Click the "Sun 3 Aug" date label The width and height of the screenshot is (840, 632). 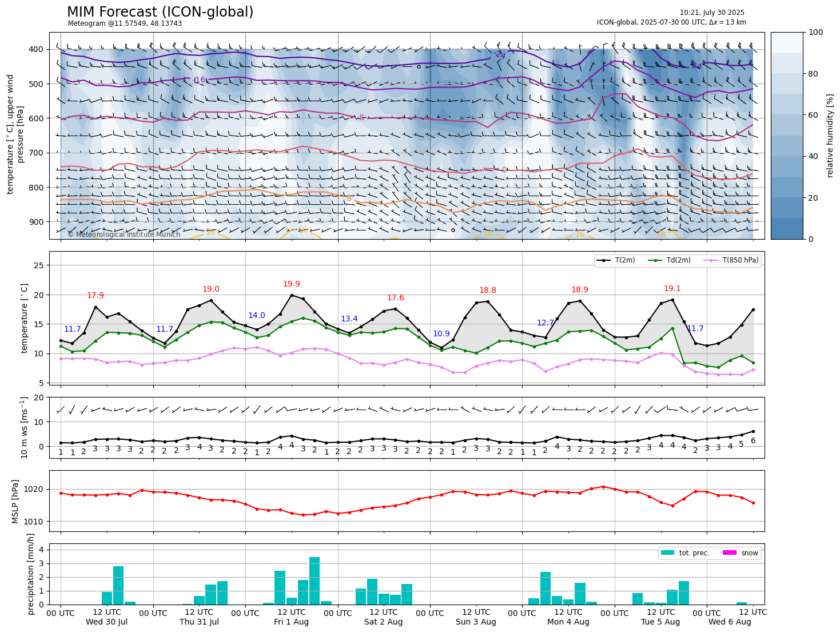click(x=476, y=622)
